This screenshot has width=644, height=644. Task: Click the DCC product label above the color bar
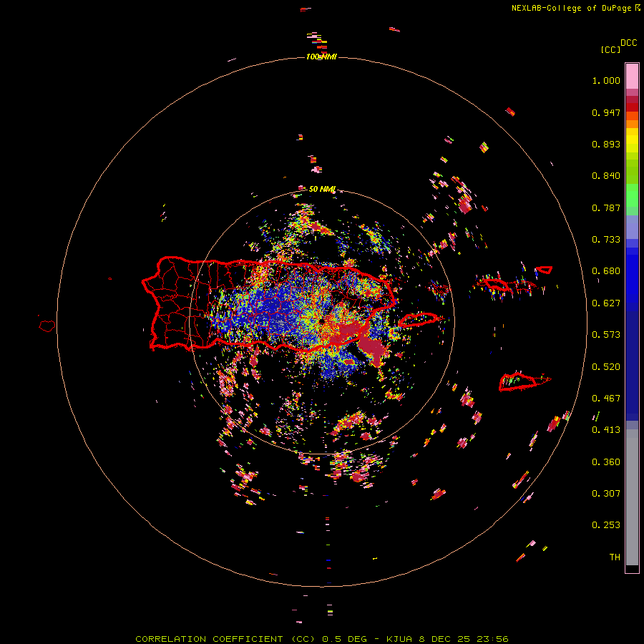pyautogui.click(x=628, y=43)
